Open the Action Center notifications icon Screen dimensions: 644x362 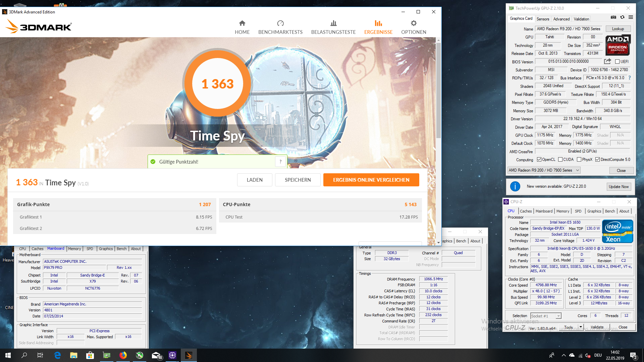tap(634, 356)
